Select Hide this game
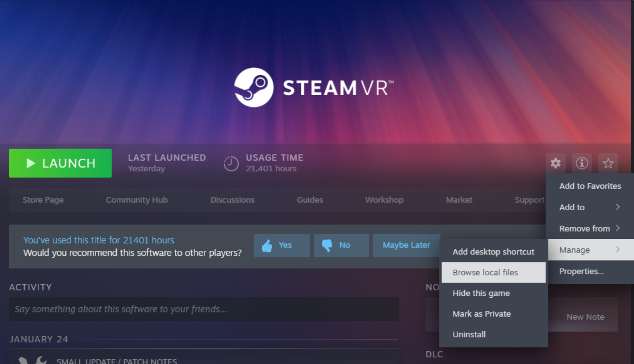The image size is (634, 364). pyautogui.click(x=493, y=293)
